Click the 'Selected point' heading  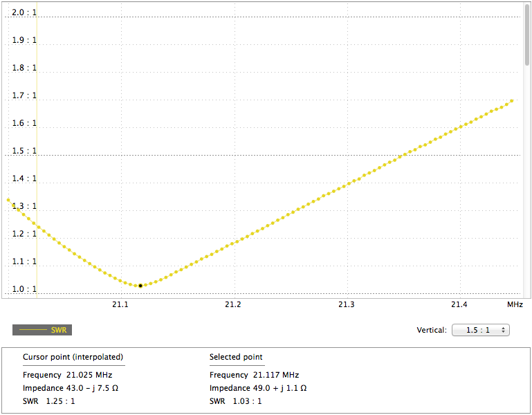pos(236,357)
